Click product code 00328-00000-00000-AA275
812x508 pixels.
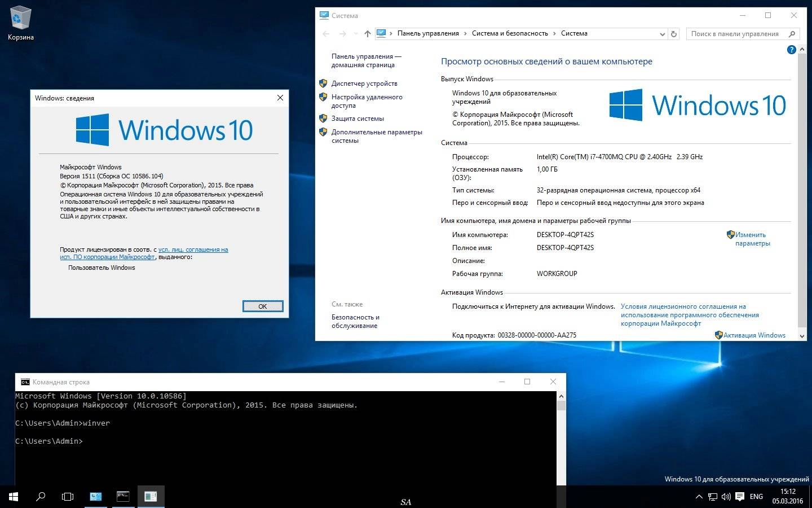[537, 335]
